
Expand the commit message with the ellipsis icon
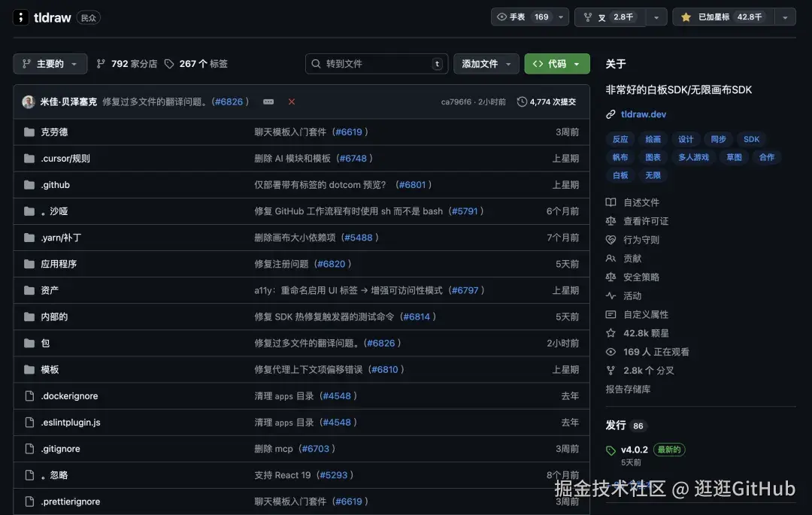tap(268, 102)
